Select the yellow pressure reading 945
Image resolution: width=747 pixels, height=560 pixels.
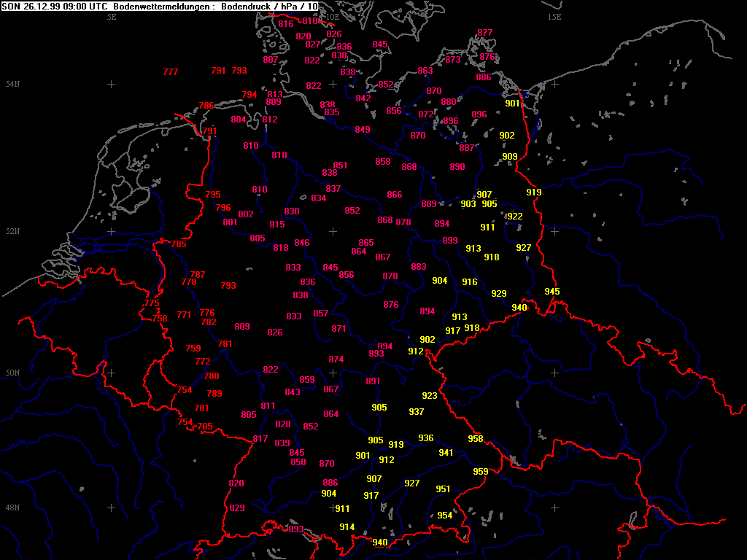click(x=552, y=292)
